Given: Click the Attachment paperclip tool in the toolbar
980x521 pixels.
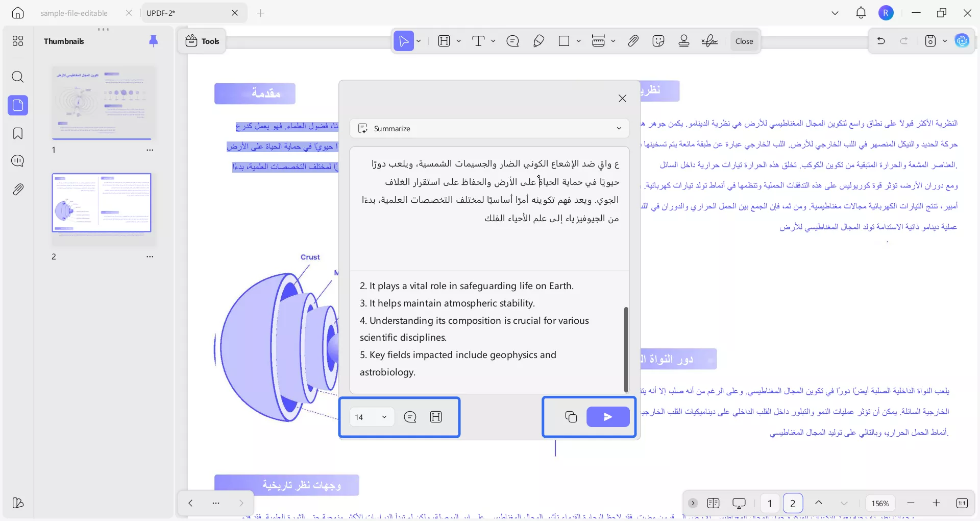Looking at the screenshot, I should [633, 41].
